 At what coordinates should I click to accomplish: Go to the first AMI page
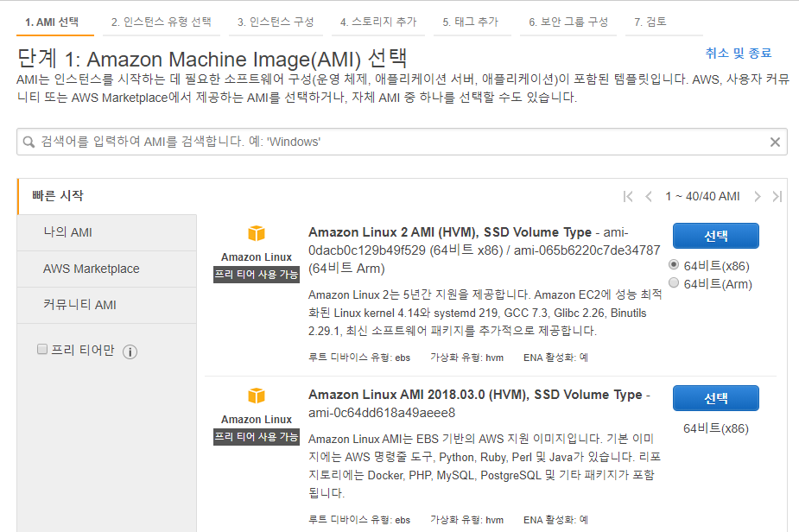click(628, 197)
